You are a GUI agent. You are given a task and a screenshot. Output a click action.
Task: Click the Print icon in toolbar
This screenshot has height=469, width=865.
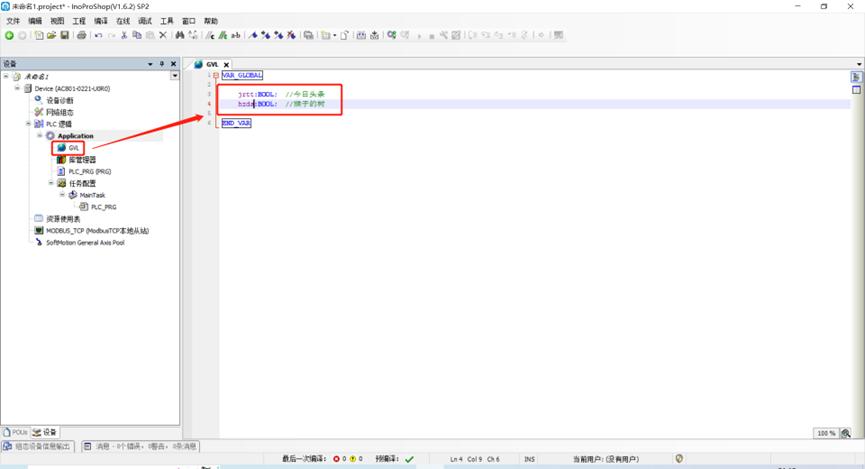point(82,35)
